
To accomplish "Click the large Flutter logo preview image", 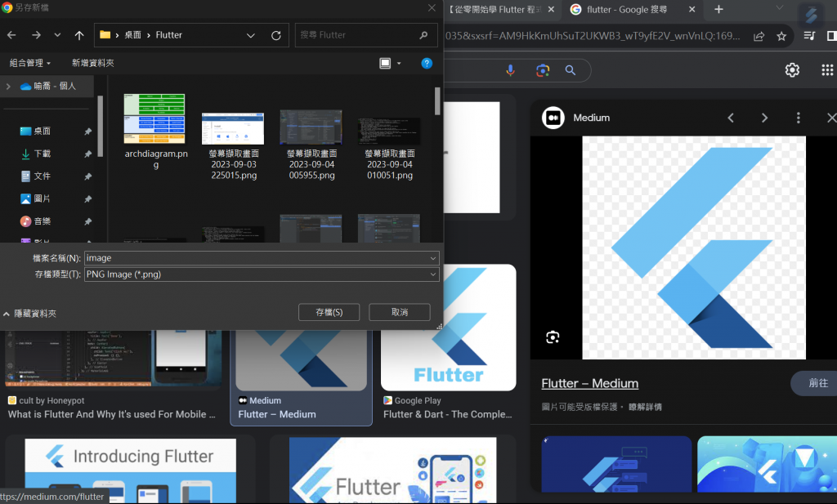I will click(x=693, y=248).
